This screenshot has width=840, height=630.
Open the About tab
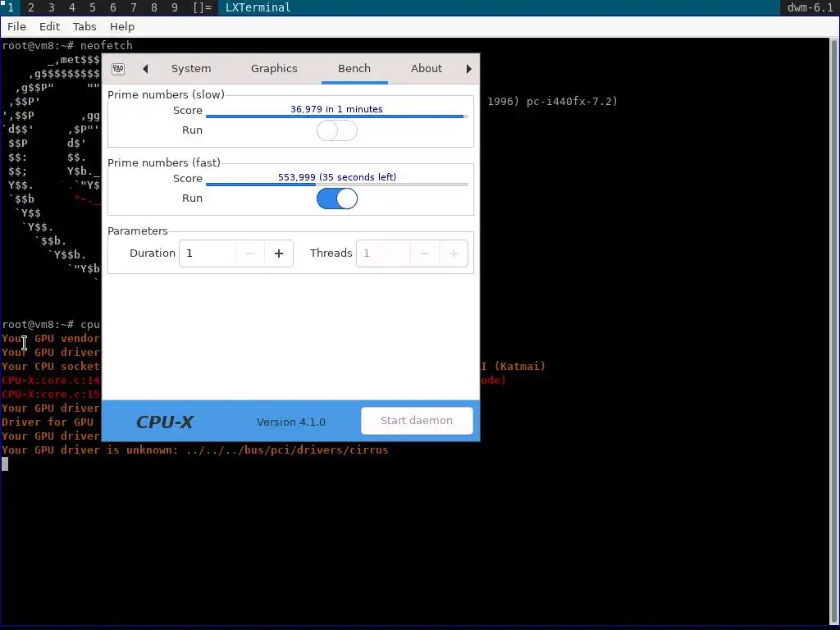427,69
